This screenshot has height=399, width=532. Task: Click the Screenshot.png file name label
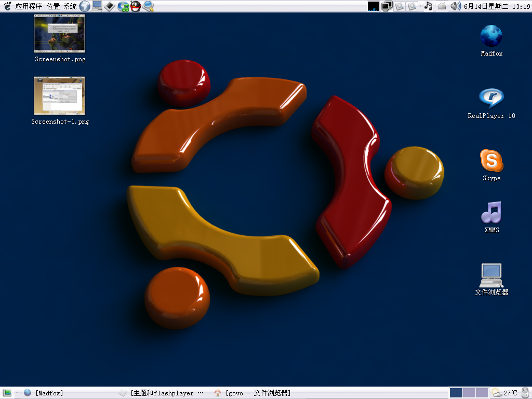coord(60,59)
